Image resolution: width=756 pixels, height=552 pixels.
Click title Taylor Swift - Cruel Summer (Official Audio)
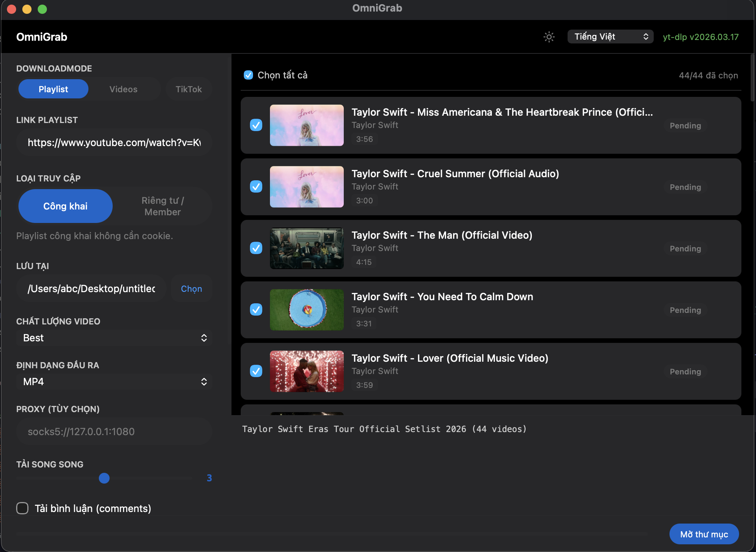click(x=455, y=174)
